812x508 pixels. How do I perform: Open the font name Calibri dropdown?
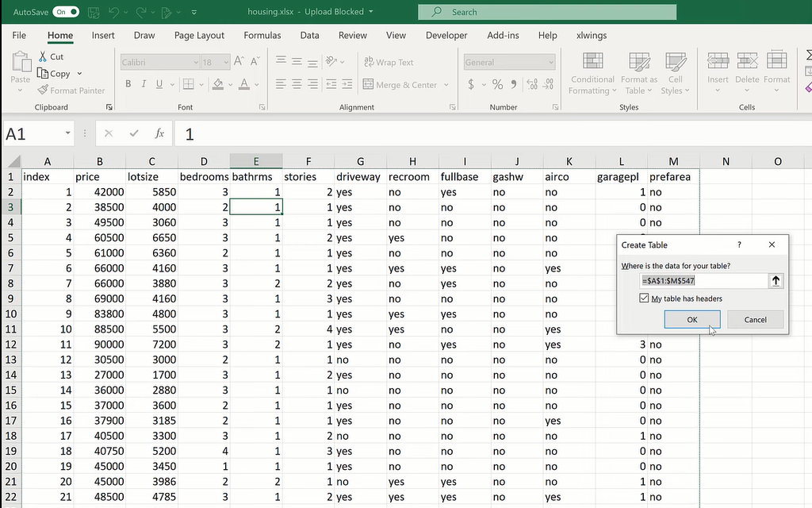pyautogui.click(x=196, y=62)
